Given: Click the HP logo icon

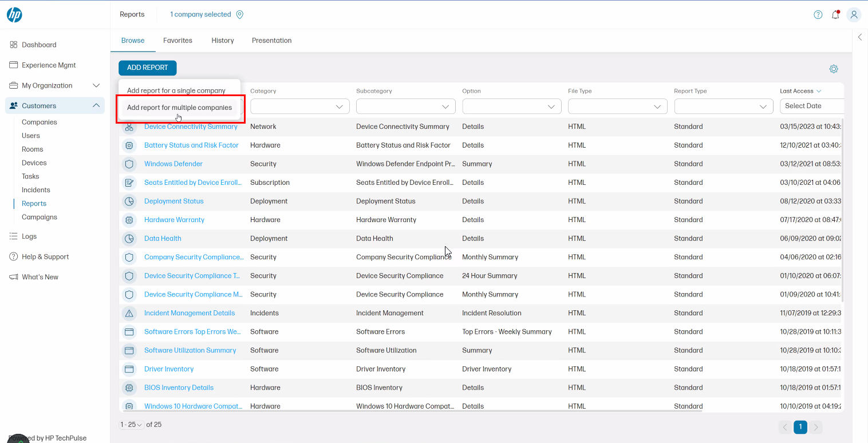Looking at the screenshot, I should 14,14.
